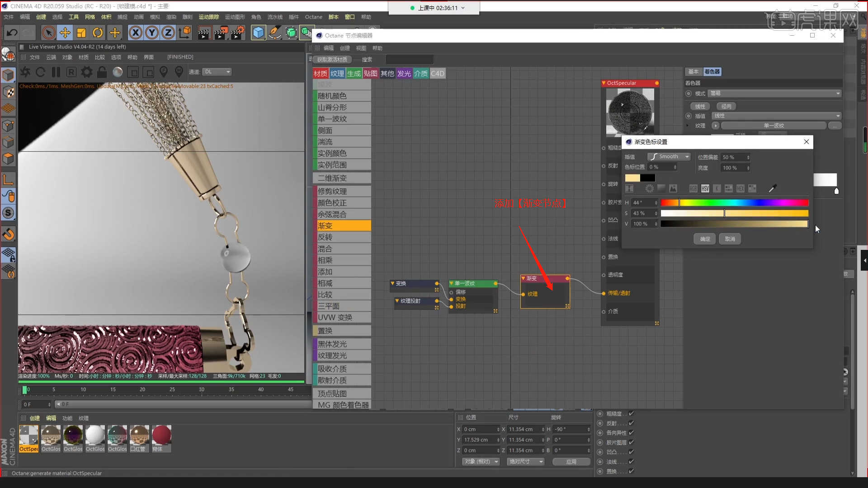Toggle the 胶片图层 checkbox
This screenshot has height=488, width=868.
631,442
